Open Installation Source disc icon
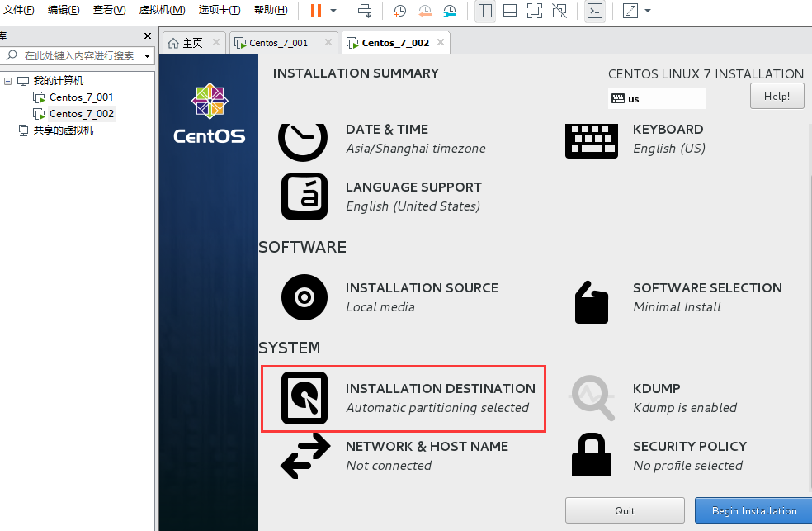This screenshot has height=531, width=812. [x=304, y=297]
